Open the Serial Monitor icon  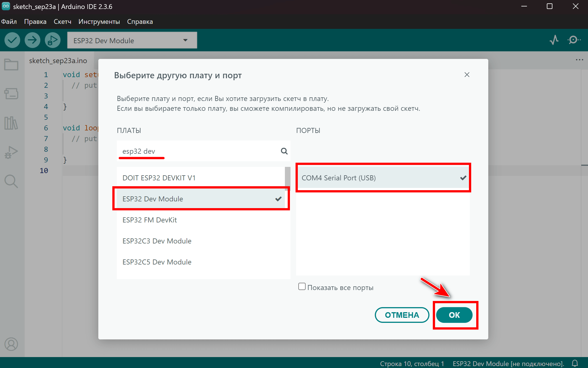pos(573,40)
